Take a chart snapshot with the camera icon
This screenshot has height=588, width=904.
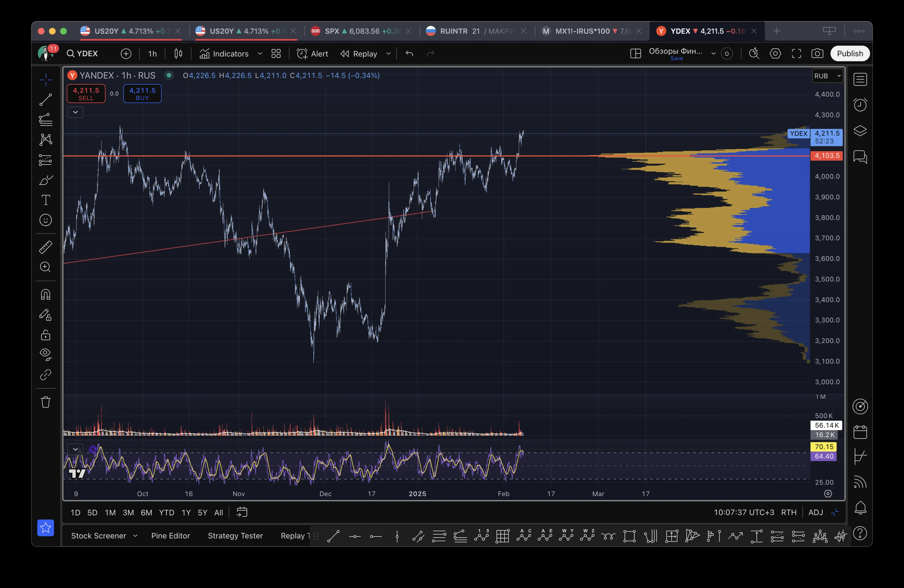coord(817,54)
